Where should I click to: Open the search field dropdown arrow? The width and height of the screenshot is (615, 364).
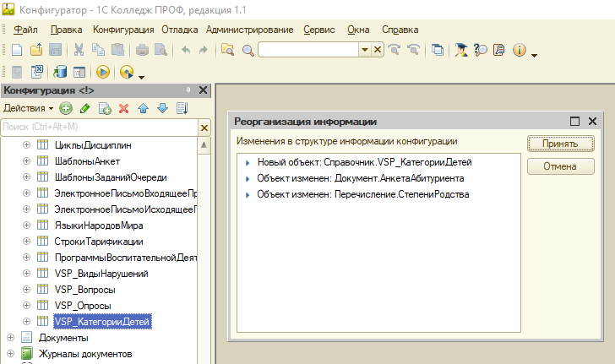365,50
